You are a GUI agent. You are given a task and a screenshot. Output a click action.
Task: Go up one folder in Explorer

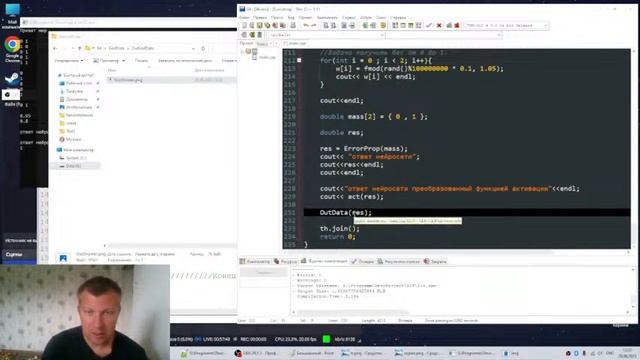pos(80,48)
